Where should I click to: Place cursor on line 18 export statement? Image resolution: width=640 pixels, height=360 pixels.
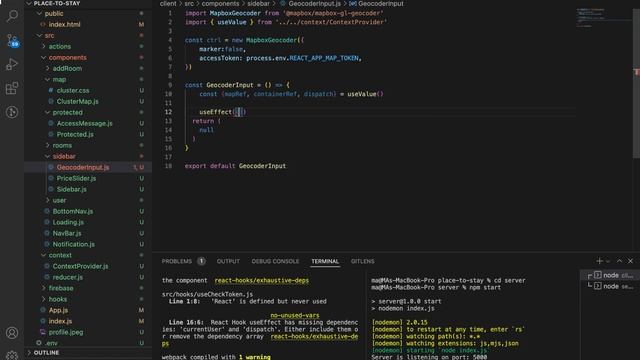pyautogui.click(x=235, y=166)
